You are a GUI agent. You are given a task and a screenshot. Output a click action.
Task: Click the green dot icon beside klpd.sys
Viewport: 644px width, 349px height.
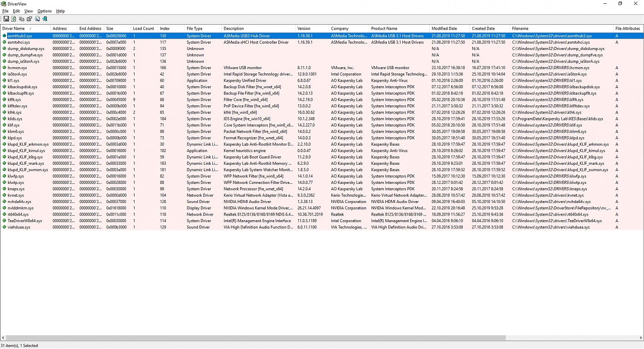tap(4, 138)
